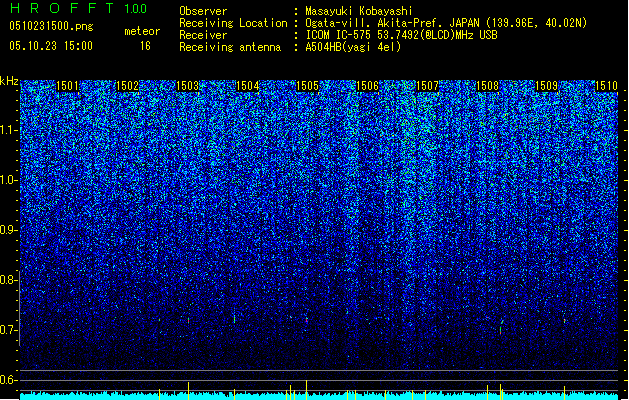Click the 1.1 kHz axis label
The width and height of the screenshot is (629, 400).
(9, 130)
